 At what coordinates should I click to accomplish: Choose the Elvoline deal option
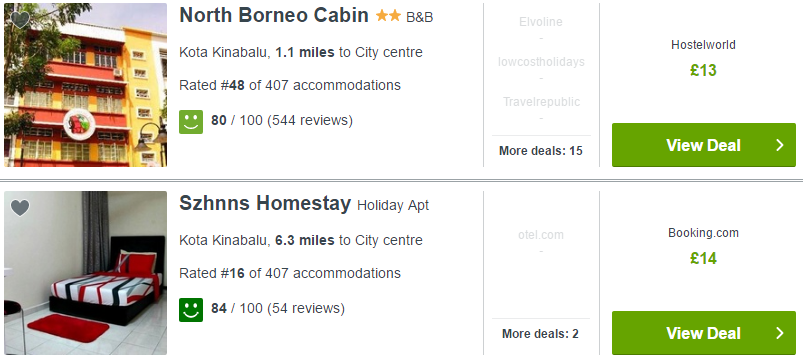tap(541, 22)
